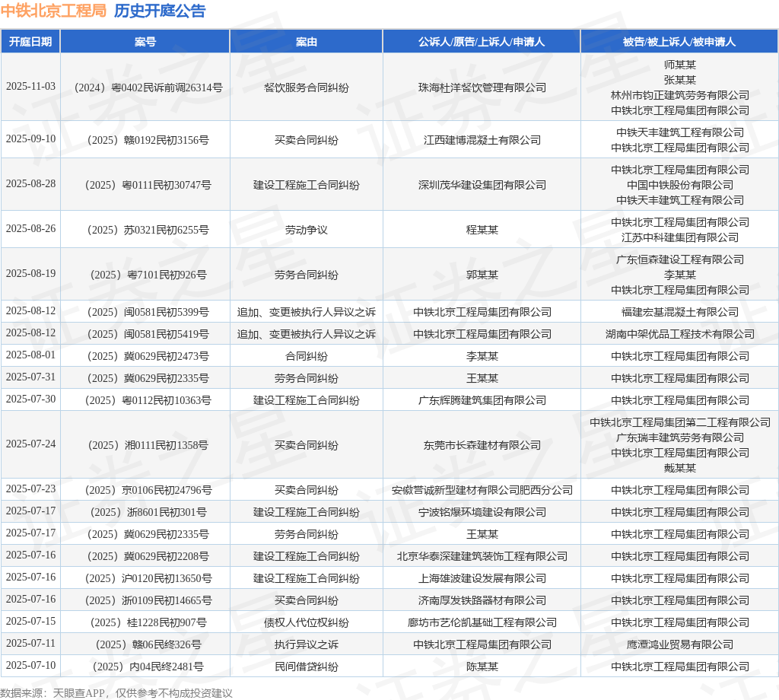Click case number 沪0120民初13650号

[x=148, y=578]
